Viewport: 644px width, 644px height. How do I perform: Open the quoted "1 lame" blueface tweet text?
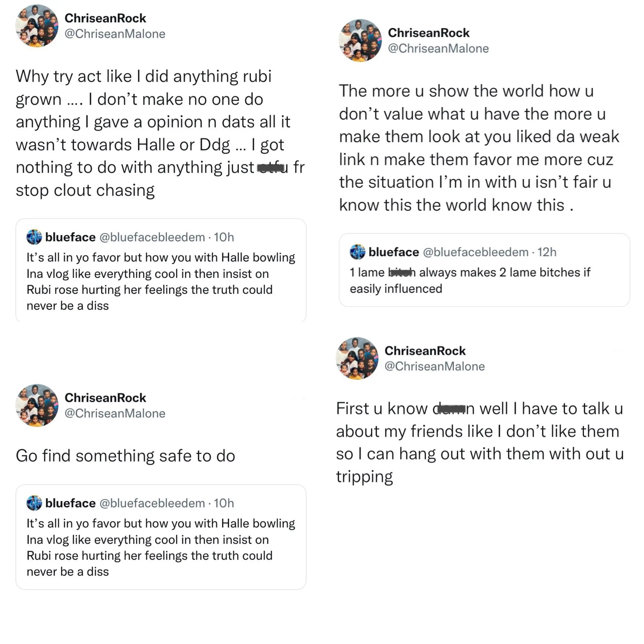point(470,280)
